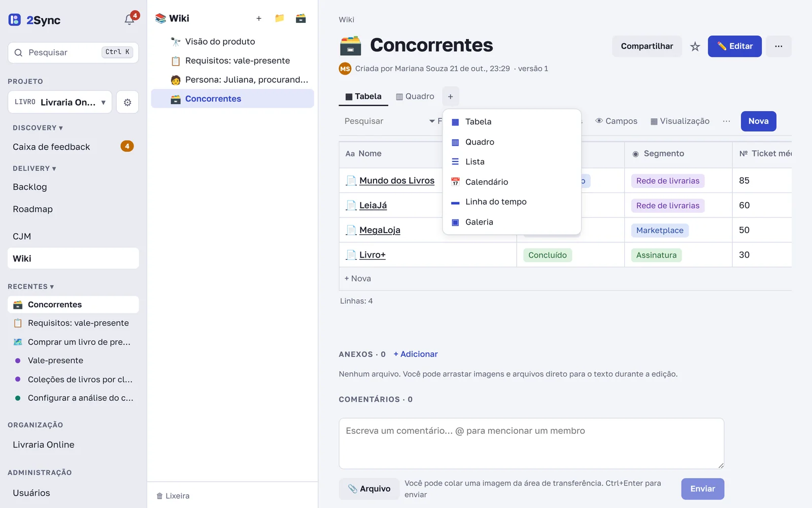Click Mariana Souza author avatar

tap(345, 69)
